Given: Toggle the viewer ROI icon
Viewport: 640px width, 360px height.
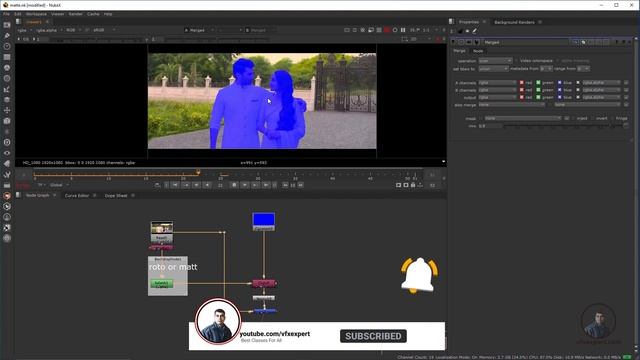Looking at the screenshot, I should (x=404, y=39).
